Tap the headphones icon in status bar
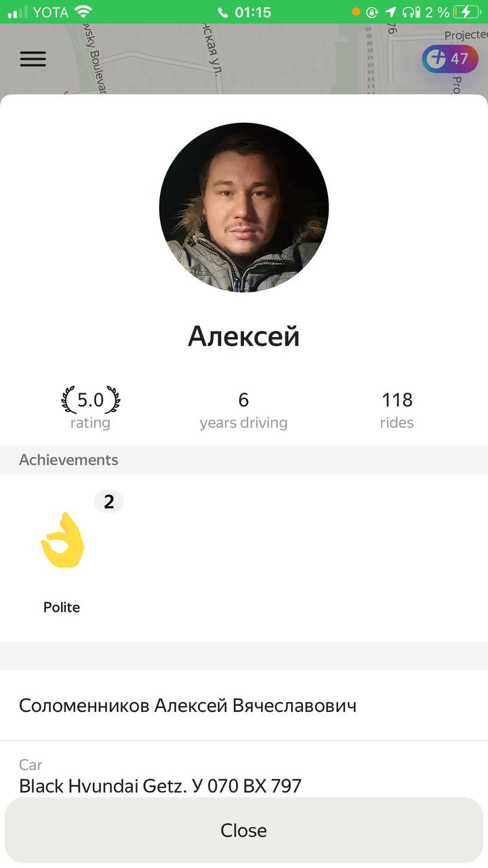The height and width of the screenshot is (868, 488). click(411, 12)
